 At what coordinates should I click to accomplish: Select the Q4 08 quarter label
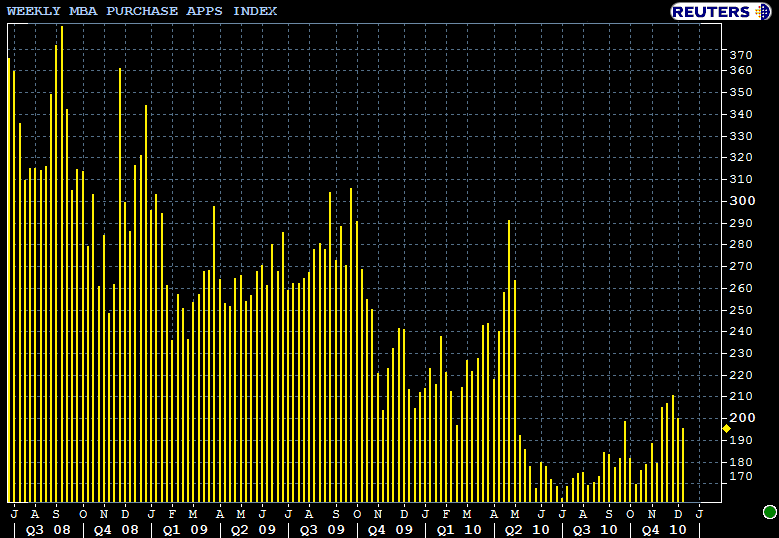(116, 529)
